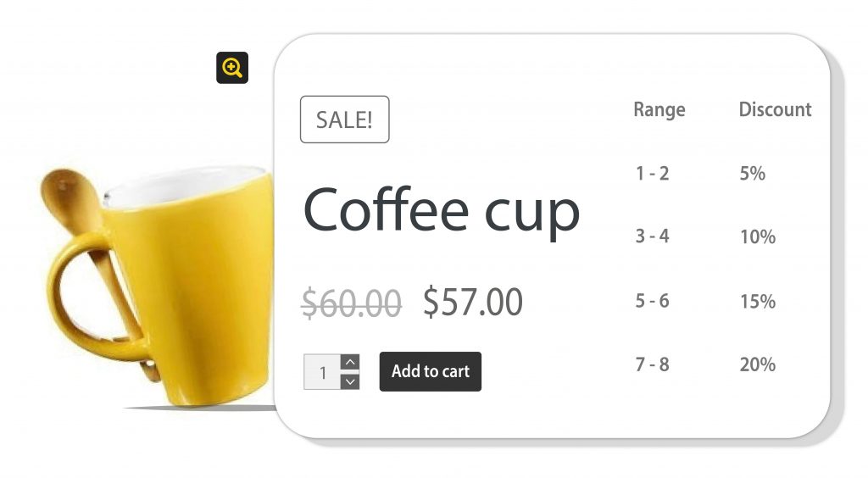Screen dimensions: 868x478
Task: Click the Discount column header
Action: [x=775, y=109]
